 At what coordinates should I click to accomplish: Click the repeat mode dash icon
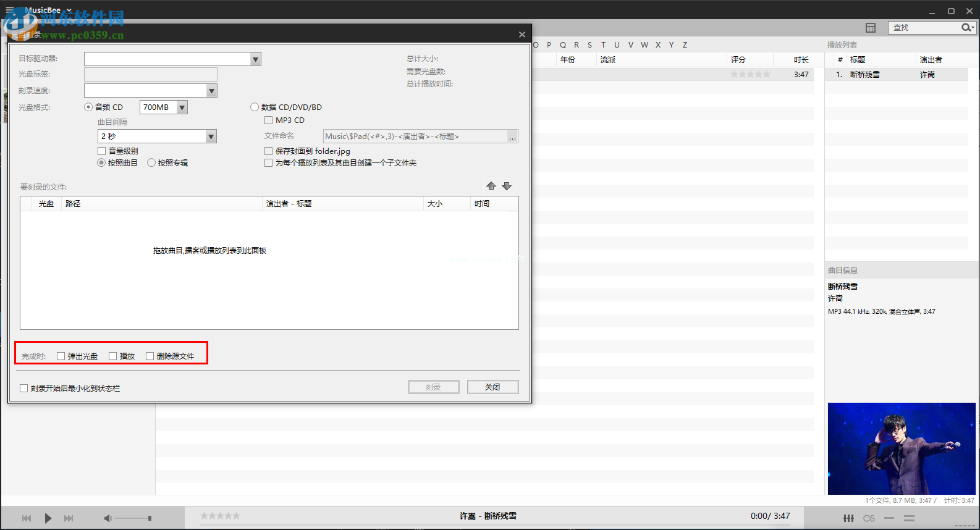coord(889,518)
